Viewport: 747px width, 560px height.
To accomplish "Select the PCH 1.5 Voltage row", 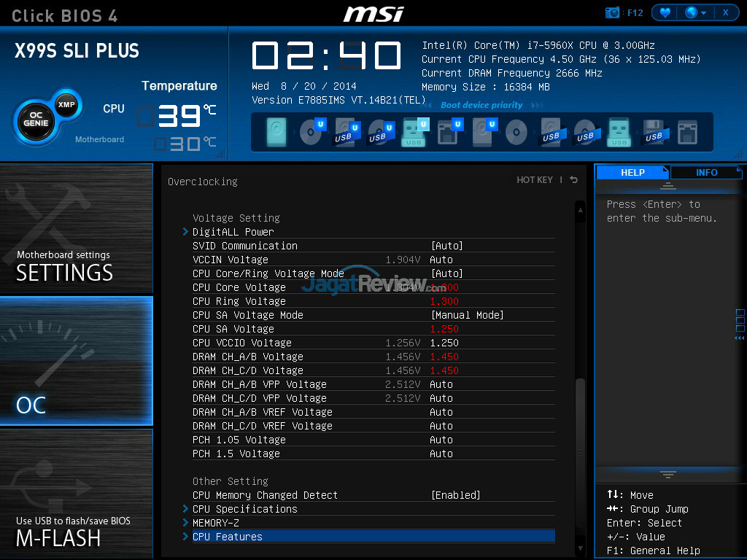I will point(373,454).
